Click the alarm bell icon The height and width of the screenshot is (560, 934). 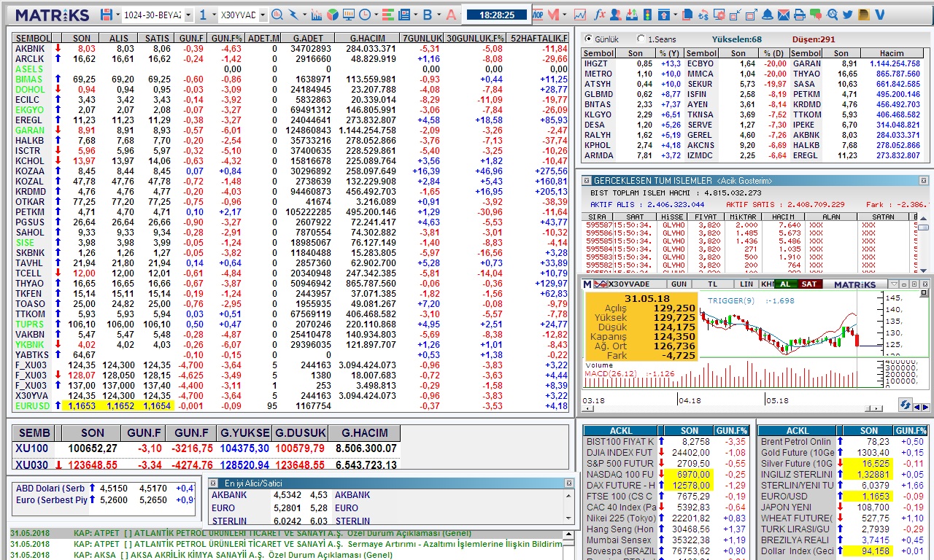coord(768,15)
